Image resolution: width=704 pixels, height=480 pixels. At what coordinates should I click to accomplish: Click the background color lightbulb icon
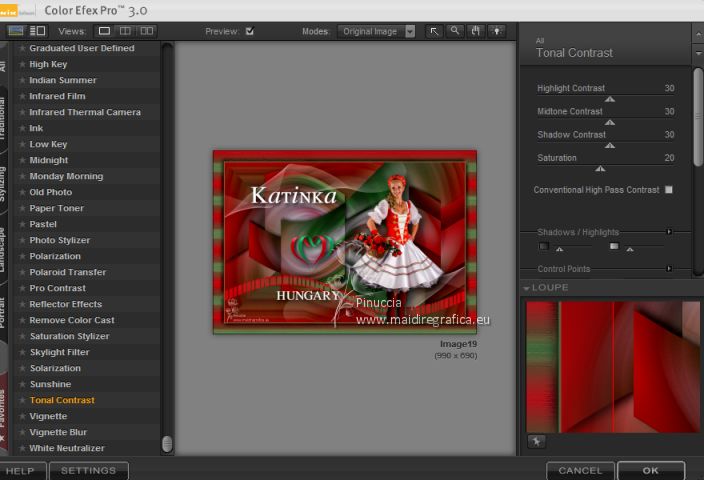click(x=496, y=31)
